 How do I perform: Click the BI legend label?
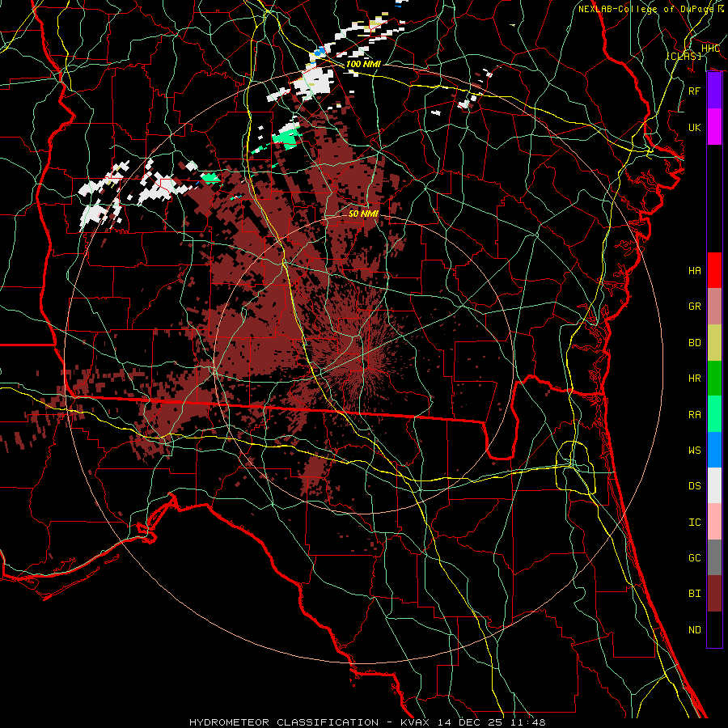click(x=694, y=594)
